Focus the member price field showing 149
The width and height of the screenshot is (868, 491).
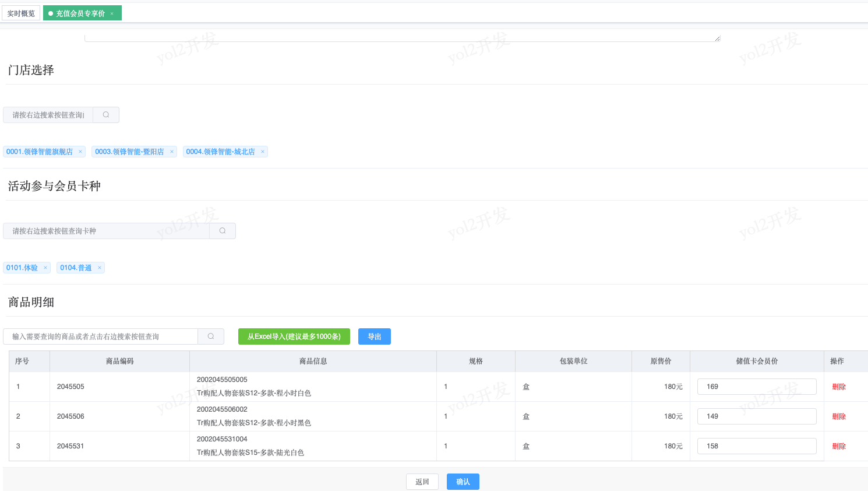click(x=756, y=416)
